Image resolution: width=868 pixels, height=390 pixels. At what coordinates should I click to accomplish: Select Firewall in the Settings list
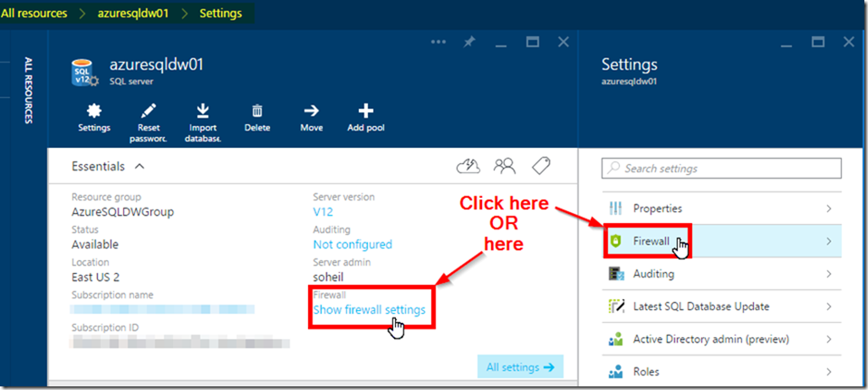(x=722, y=241)
